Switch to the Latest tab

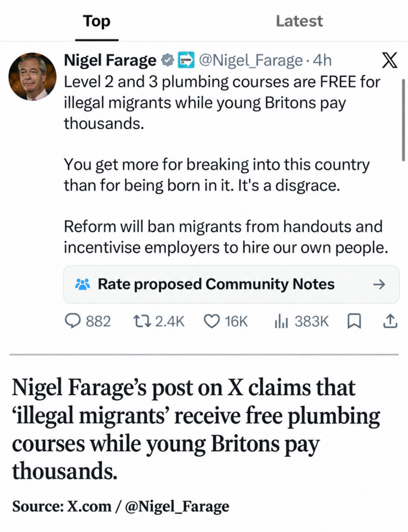299,21
